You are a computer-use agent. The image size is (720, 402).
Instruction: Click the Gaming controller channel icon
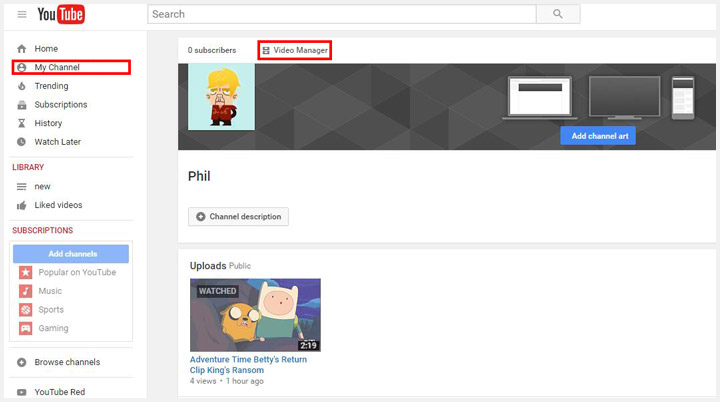pyautogui.click(x=26, y=328)
